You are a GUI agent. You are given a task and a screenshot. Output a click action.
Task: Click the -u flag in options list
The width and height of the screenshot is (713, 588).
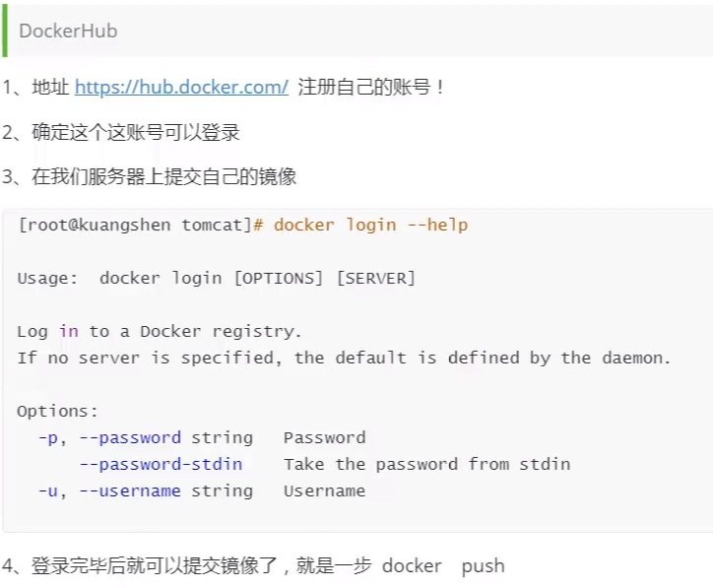point(47,490)
